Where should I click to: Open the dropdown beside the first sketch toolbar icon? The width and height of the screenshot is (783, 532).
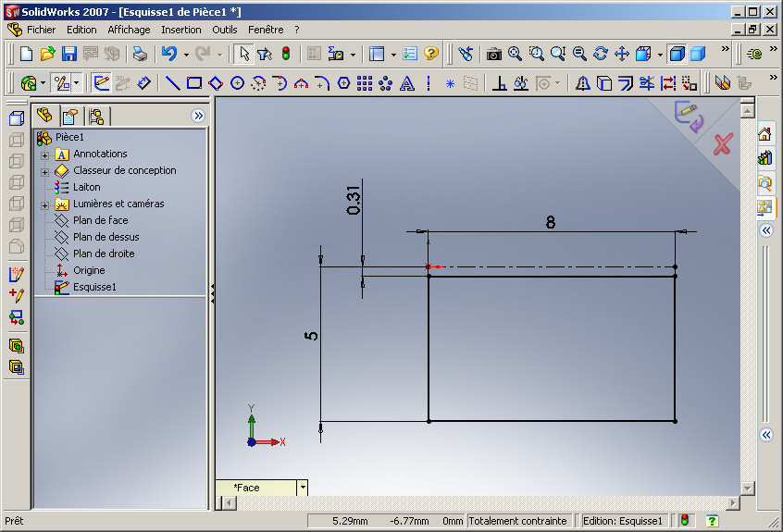point(43,83)
